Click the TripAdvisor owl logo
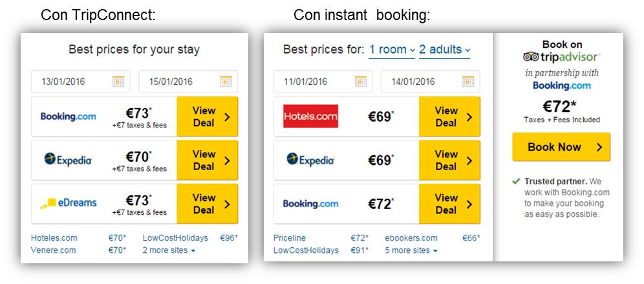The width and height of the screenshot is (644, 284). tap(532, 57)
